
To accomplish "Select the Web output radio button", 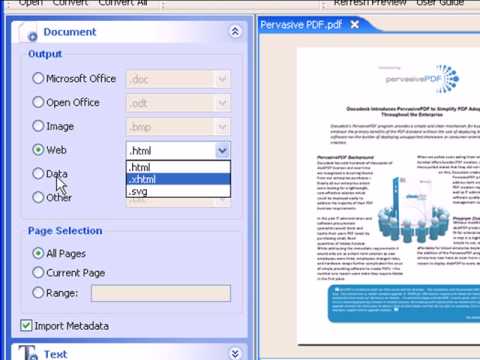I will point(38,150).
